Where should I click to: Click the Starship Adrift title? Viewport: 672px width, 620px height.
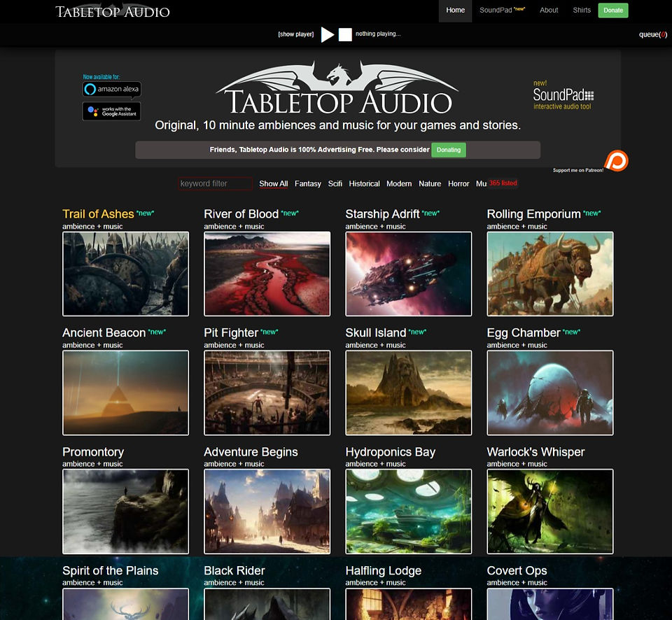pyautogui.click(x=382, y=214)
